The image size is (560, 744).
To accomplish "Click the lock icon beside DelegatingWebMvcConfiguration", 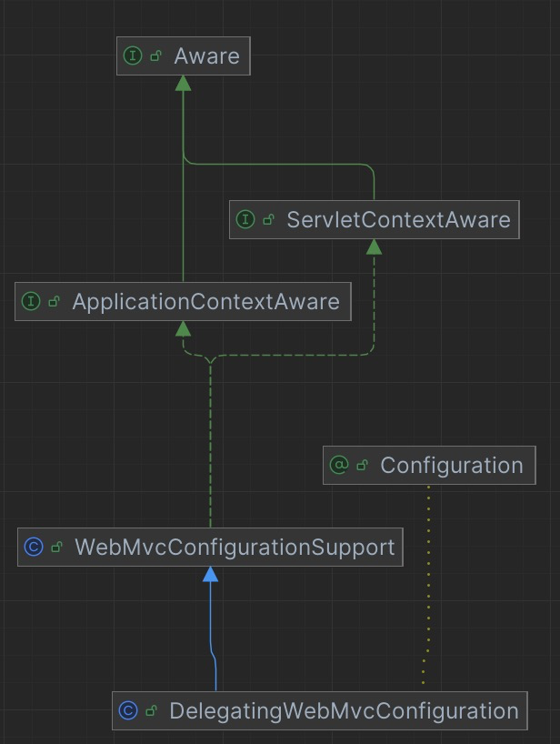I will point(151,710).
